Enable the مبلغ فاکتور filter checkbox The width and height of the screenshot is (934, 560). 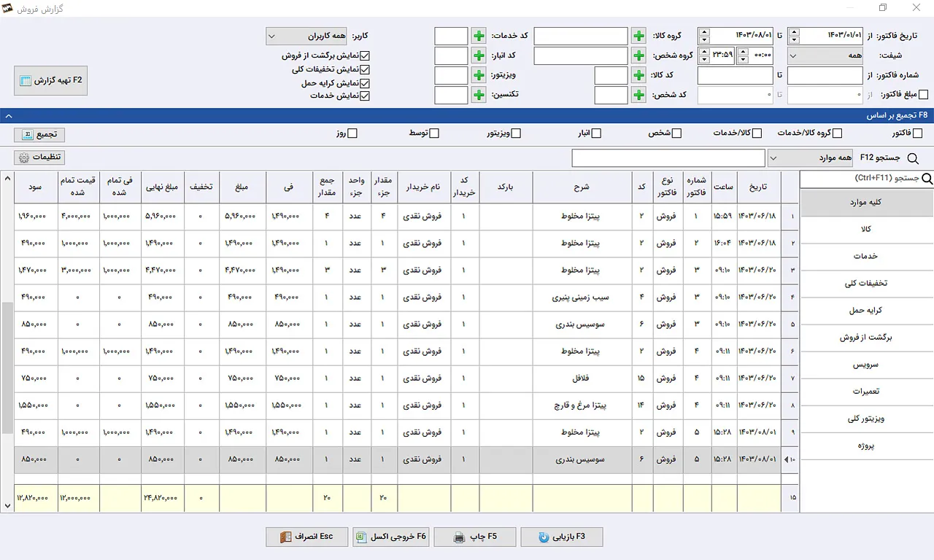click(923, 95)
